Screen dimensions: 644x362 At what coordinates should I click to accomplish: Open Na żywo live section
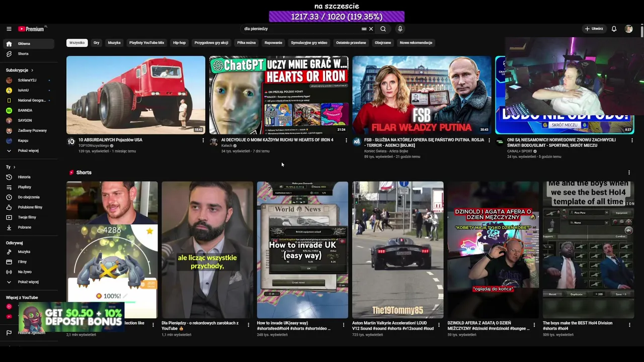(28, 272)
